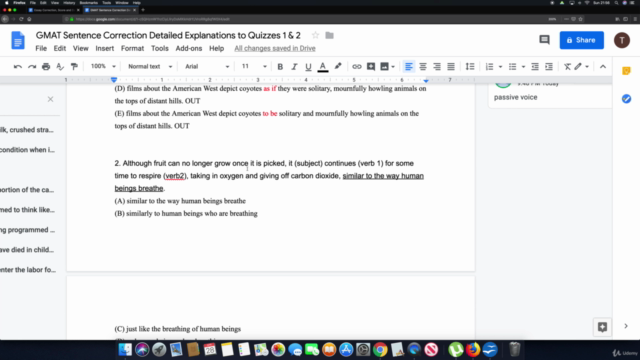Viewport: 640px width, 360px height.
Task: Jump to outline item 'ave died in child...'
Action: [x=27, y=250]
